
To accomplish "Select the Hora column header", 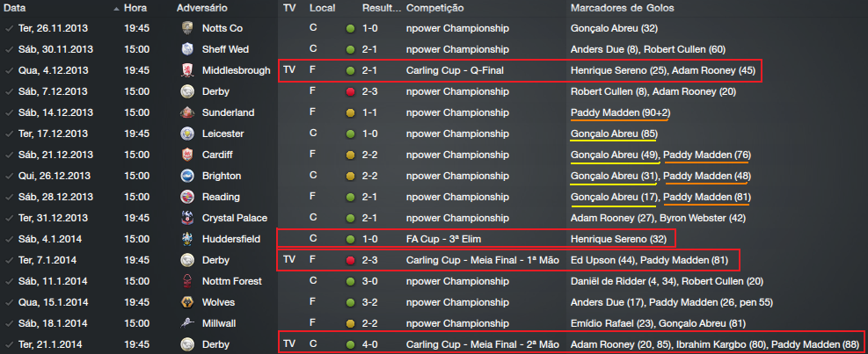I will [x=135, y=8].
